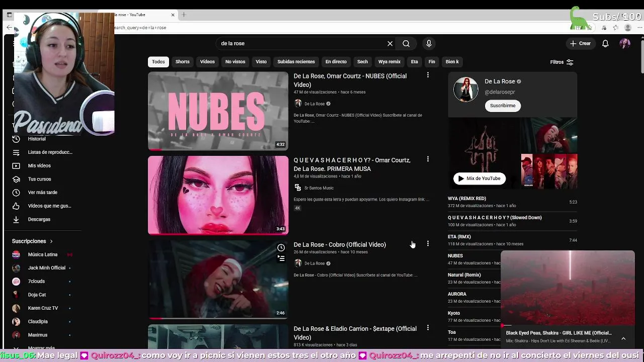Seek the miniplayer red progress bar
The width and height of the screenshot is (644, 362).
point(568,325)
